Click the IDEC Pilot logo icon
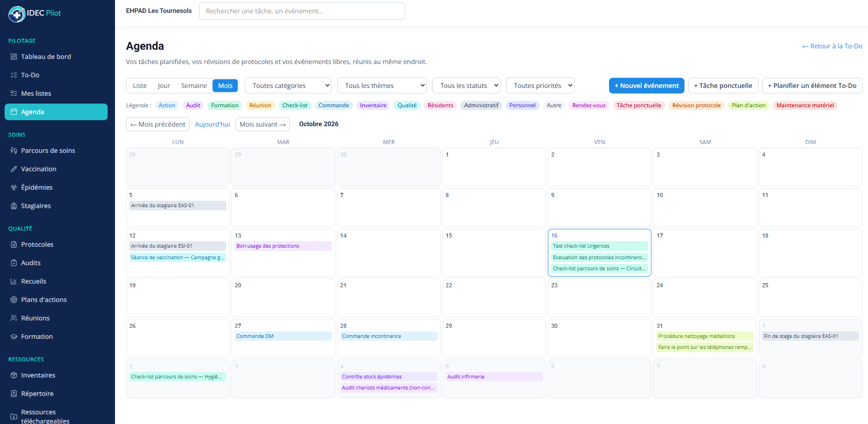 point(17,14)
